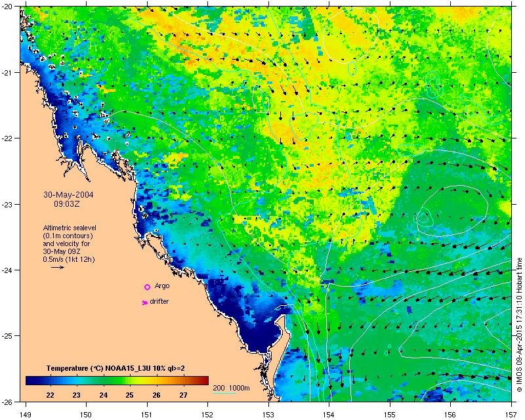Click the '30-May 09Z' legend text
Image resolution: width=525 pixels, height=420 pixels.
(x=62, y=251)
